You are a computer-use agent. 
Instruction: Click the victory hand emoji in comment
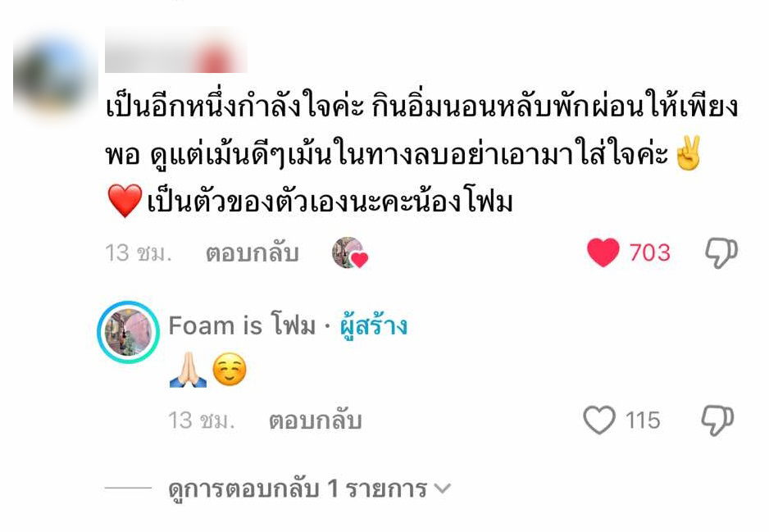tap(688, 153)
